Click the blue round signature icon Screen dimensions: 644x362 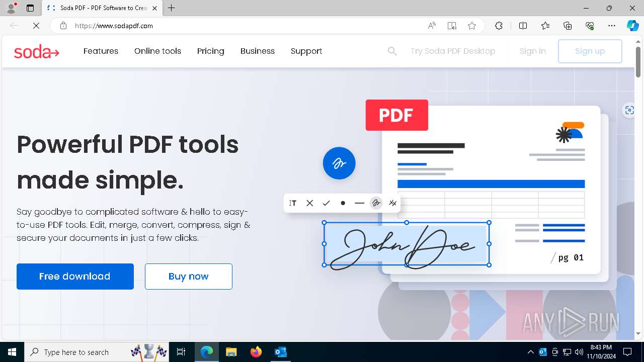339,163
